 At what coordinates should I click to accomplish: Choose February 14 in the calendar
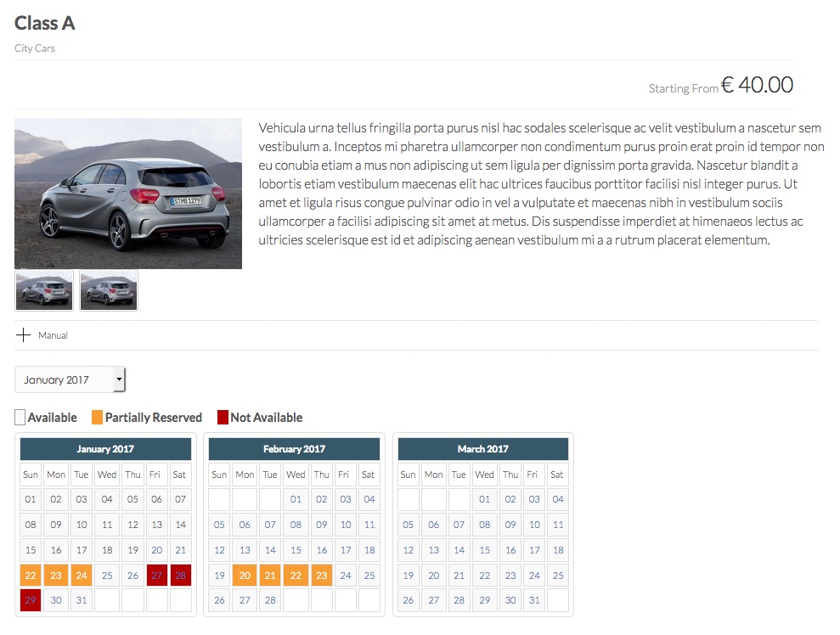270,550
